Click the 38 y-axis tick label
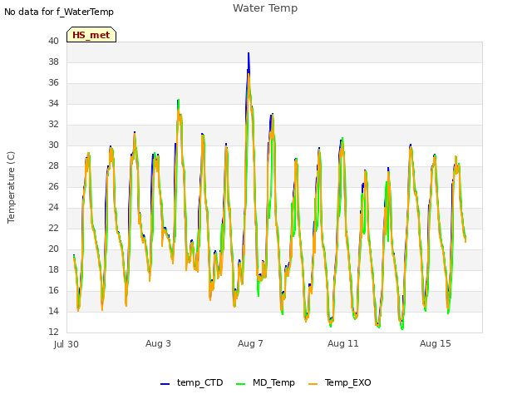The height and width of the screenshot is (399, 532). coord(53,62)
